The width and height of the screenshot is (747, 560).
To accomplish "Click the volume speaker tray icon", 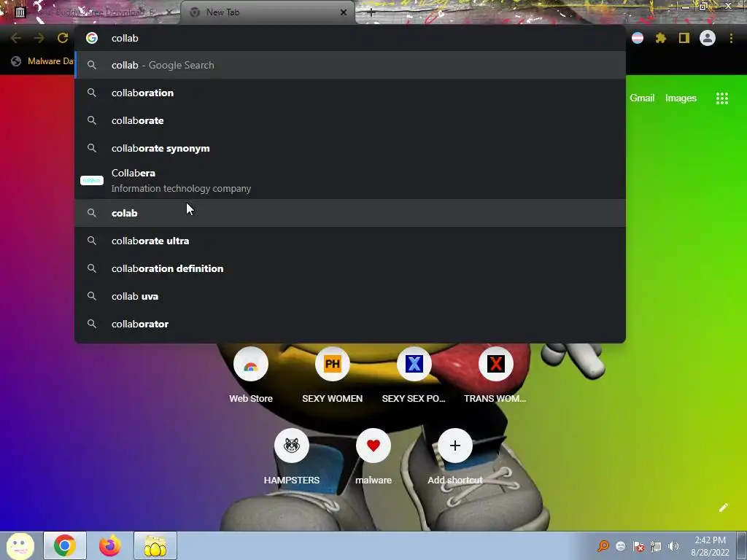I will [673, 546].
